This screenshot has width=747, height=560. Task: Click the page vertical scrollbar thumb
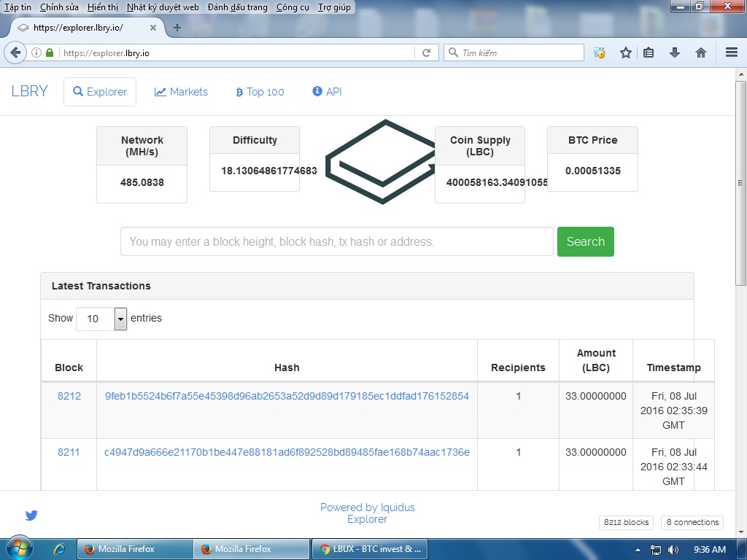(x=740, y=183)
